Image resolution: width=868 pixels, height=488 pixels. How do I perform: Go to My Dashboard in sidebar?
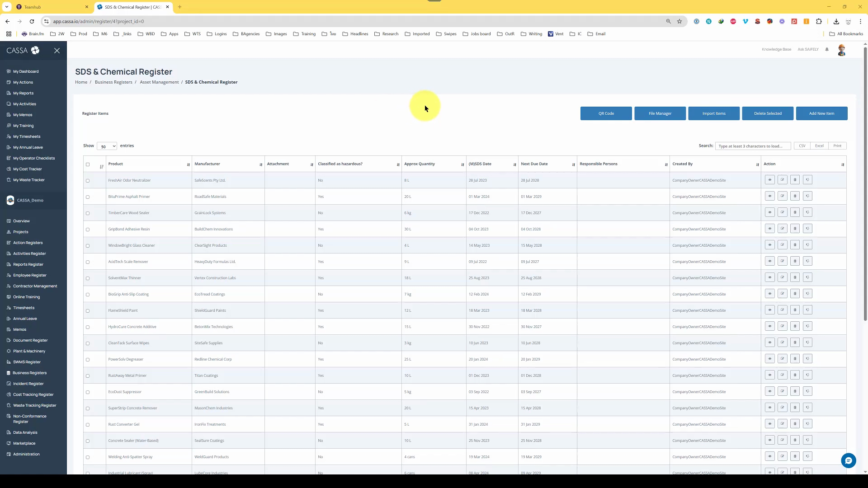26,71
